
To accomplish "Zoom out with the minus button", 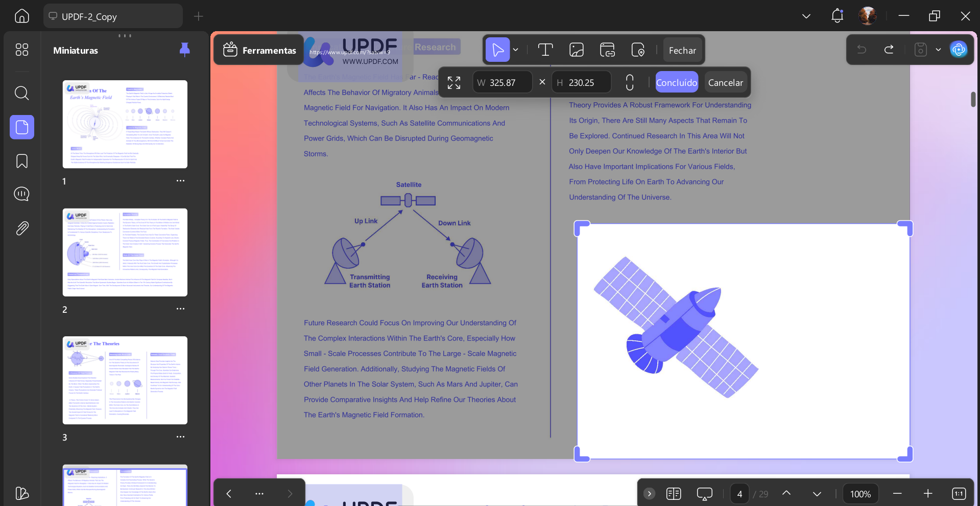I will pos(897,494).
